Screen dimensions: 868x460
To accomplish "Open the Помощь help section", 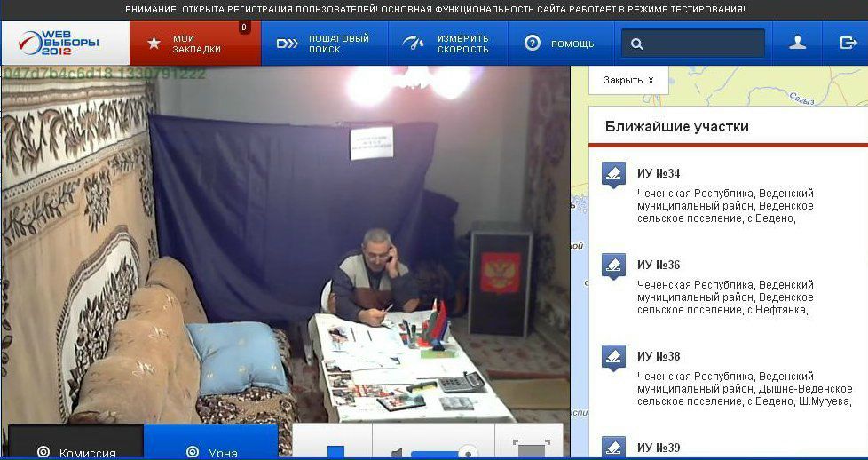I will point(560,44).
